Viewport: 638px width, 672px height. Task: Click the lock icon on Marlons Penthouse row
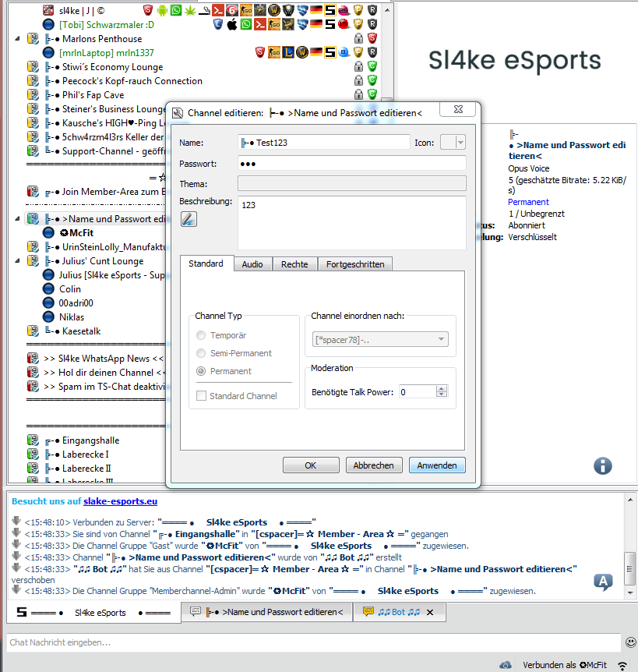(x=358, y=38)
